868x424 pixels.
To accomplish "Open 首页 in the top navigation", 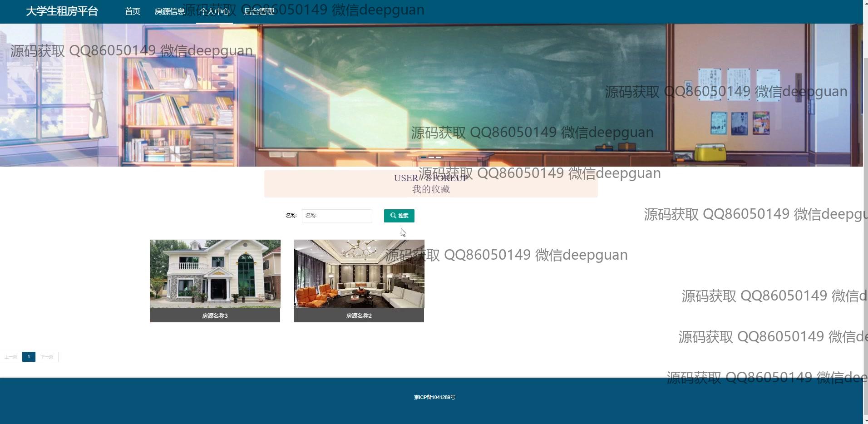I will pos(133,11).
